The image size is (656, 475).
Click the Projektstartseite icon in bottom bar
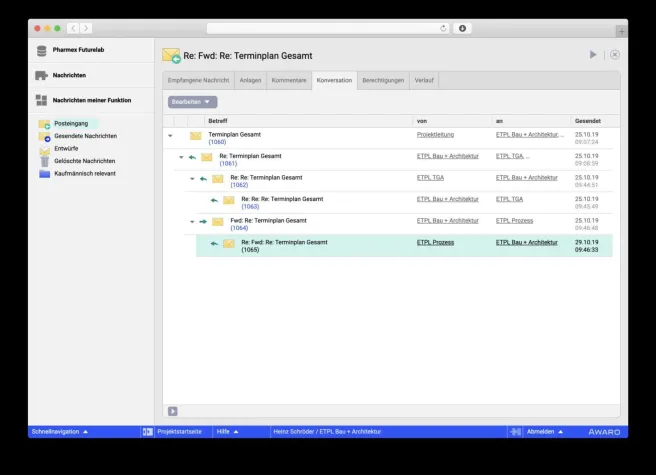pos(147,432)
